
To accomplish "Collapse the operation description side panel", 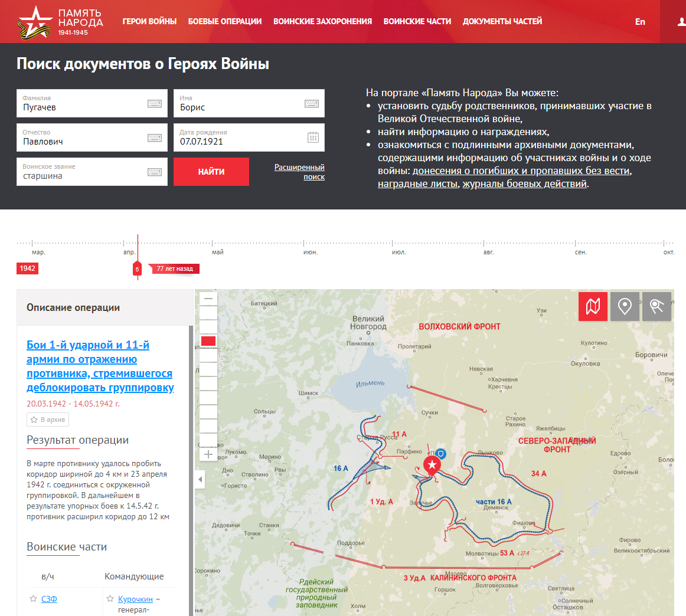I will (200, 480).
